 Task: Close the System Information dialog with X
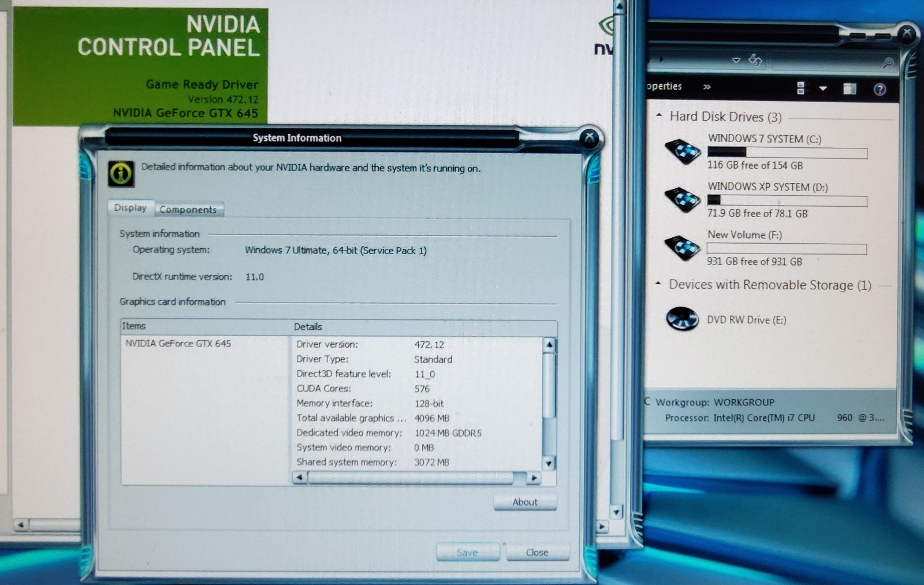pos(589,137)
